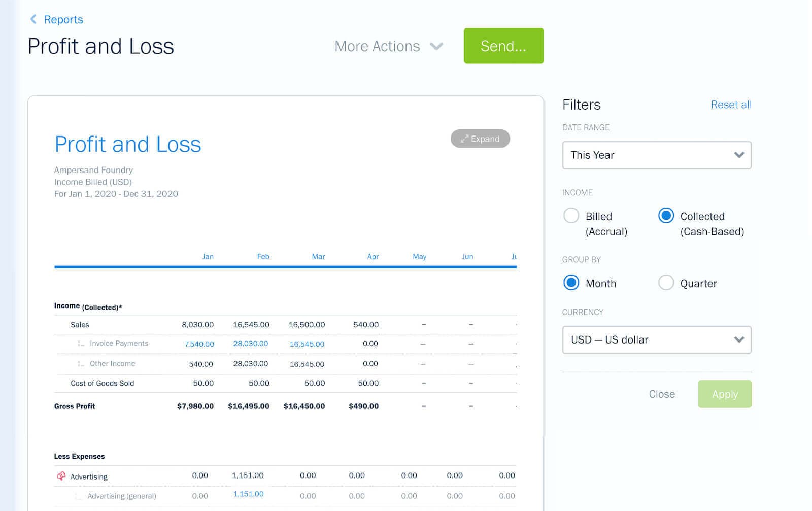The height and width of the screenshot is (511, 812).
Task: Click the Send button
Action: (x=503, y=46)
